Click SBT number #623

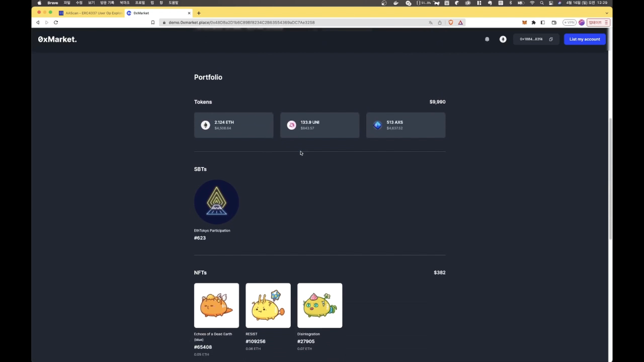click(200, 238)
